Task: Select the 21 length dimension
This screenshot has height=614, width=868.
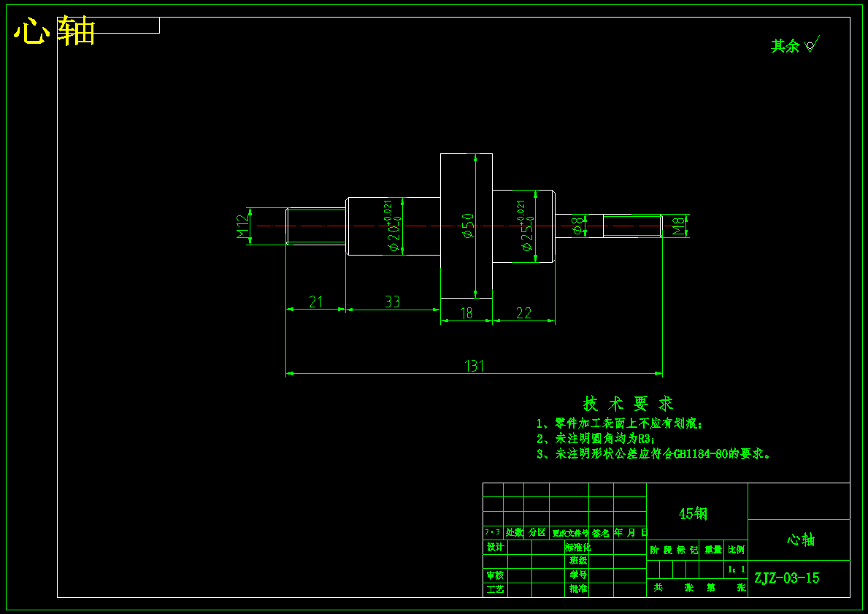Action: [x=315, y=302]
